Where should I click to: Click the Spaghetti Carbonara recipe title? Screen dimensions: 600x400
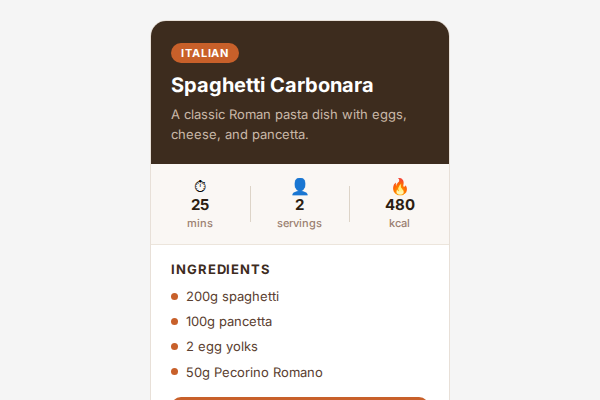click(272, 86)
